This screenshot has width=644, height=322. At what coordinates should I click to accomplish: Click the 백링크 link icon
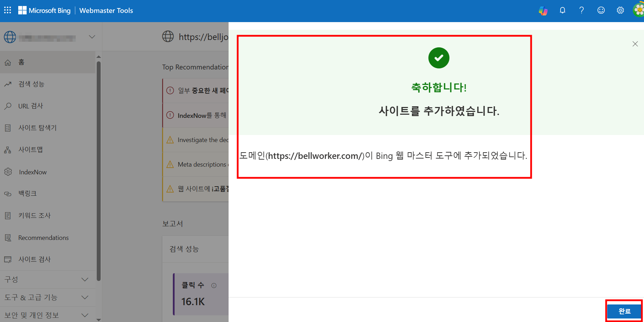pyautogui.click(x=8, y=194)
